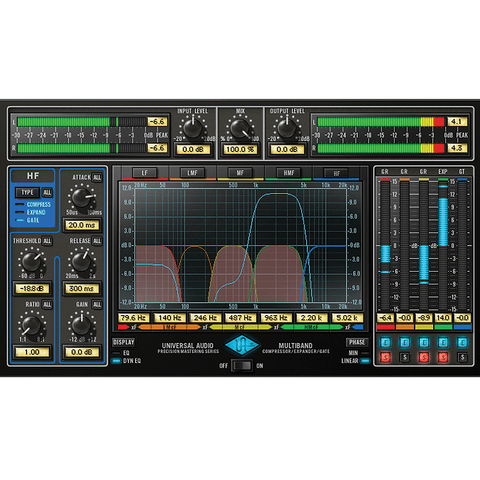
Task: Toggle the blue HF band enable button
Action: 462,342
